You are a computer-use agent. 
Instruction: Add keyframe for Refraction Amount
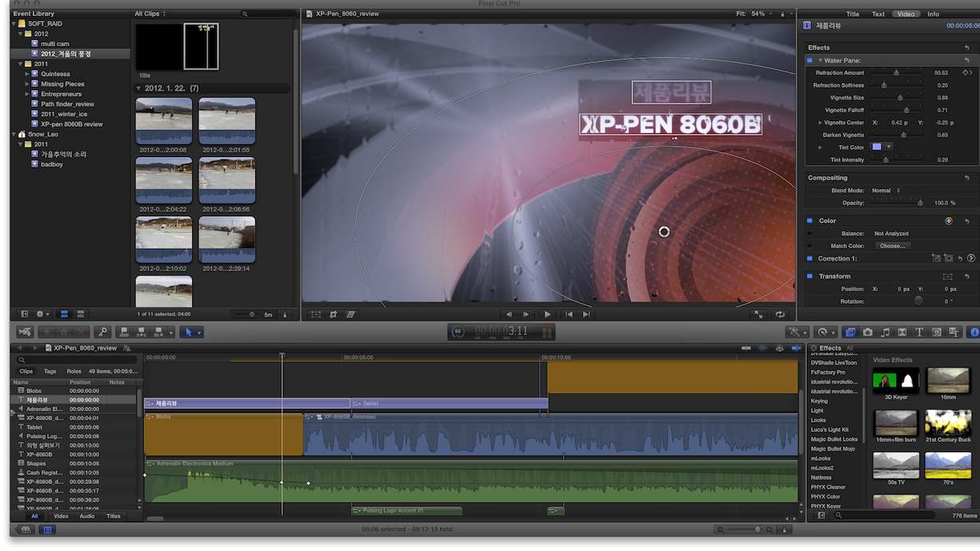(967, 73)
